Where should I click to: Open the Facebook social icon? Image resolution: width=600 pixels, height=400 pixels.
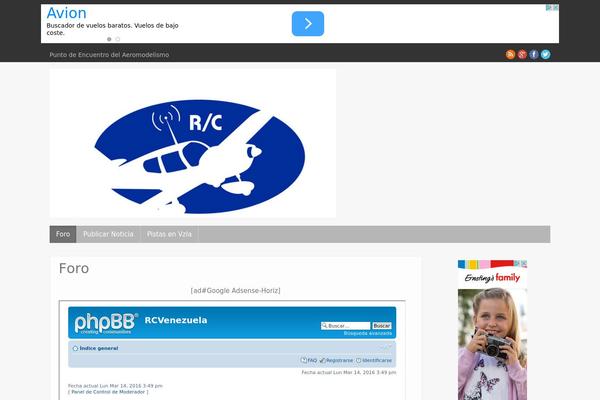[534, 54]
